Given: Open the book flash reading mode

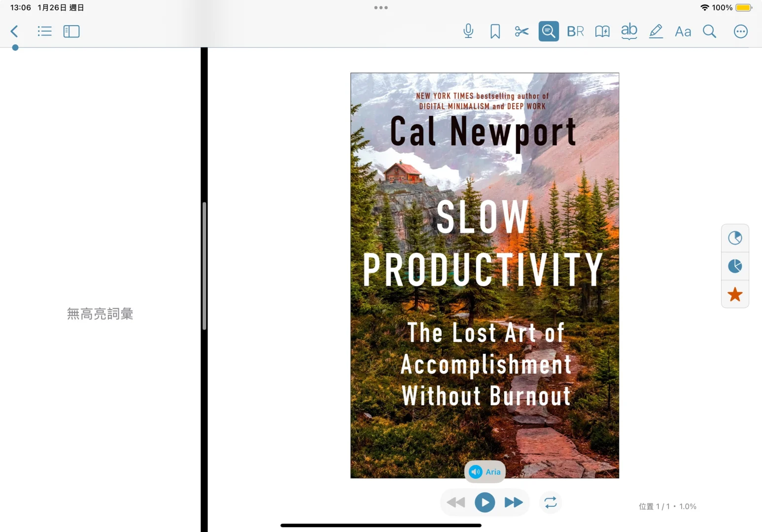Looking at the screenshot, I should [x=602, y=32].
